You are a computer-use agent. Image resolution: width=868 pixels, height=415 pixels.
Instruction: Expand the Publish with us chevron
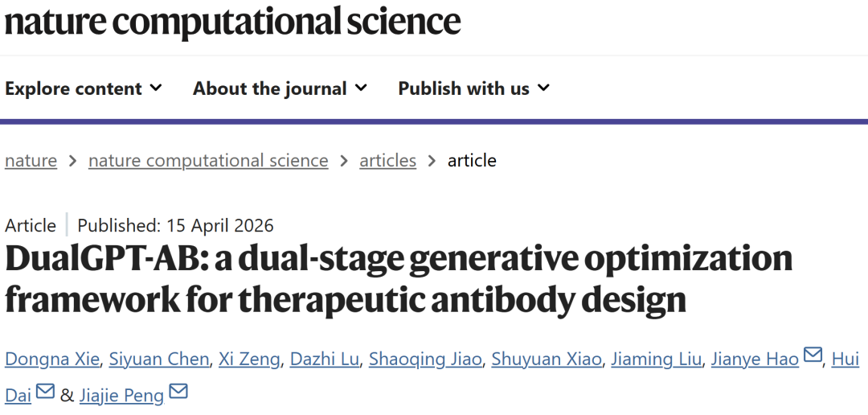(x=544, y=88)
